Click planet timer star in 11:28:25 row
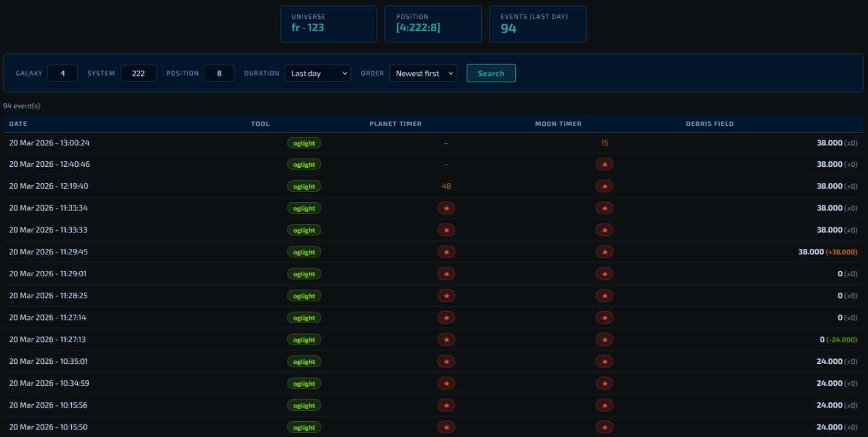Viewport: 868px width, 437px height. pyautogui.click(x=446, y=296)
